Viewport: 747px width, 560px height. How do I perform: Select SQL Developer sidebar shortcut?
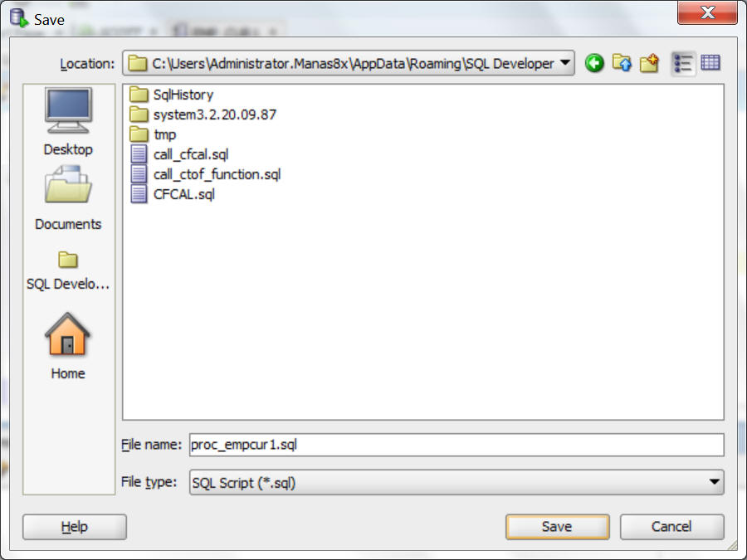(x=68, y=271)
